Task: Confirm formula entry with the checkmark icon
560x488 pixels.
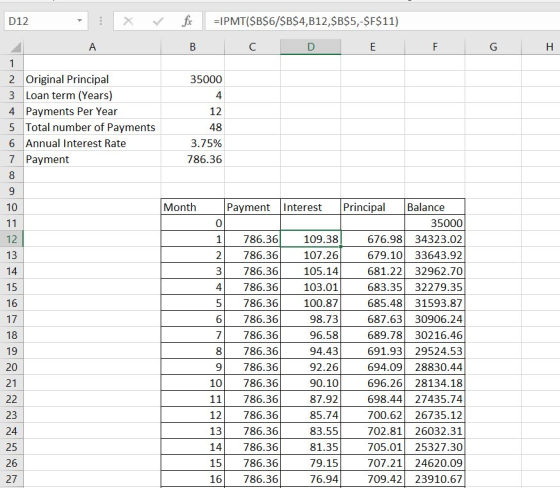Action: [x=158, y=21]
